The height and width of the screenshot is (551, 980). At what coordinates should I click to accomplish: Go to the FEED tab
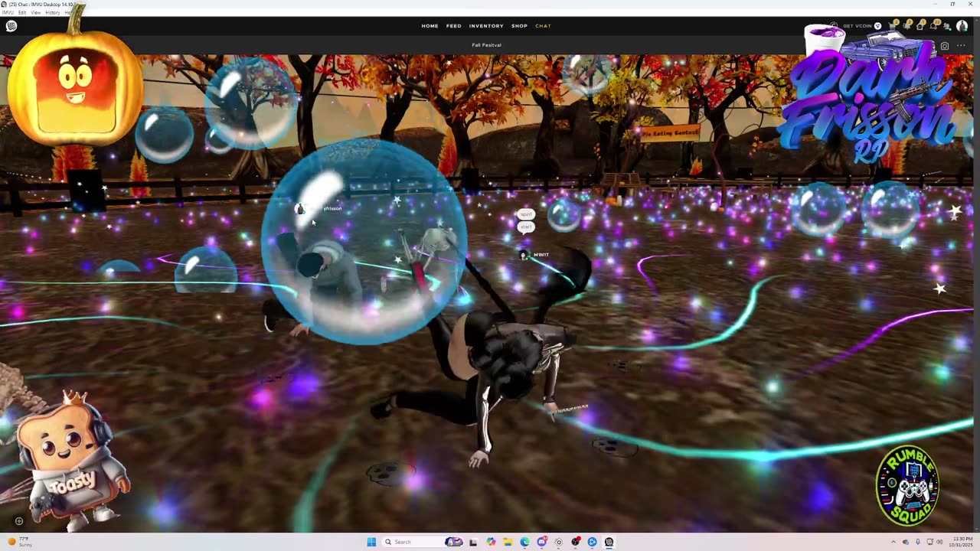point(454,26)
